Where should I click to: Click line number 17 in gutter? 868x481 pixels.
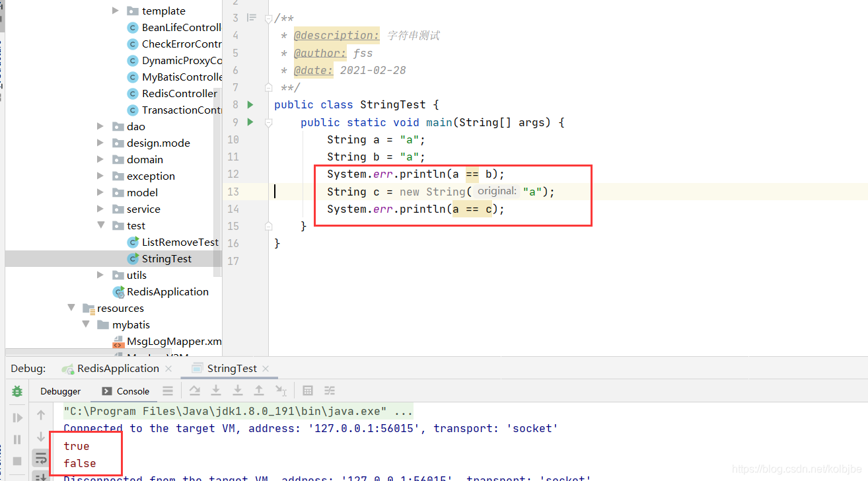(233, 260)
